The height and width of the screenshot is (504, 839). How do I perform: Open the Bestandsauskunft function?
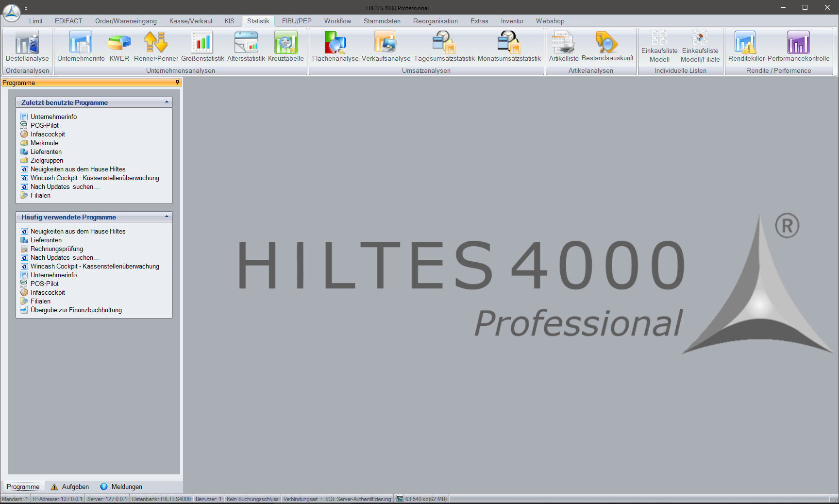tap(608, 47)
